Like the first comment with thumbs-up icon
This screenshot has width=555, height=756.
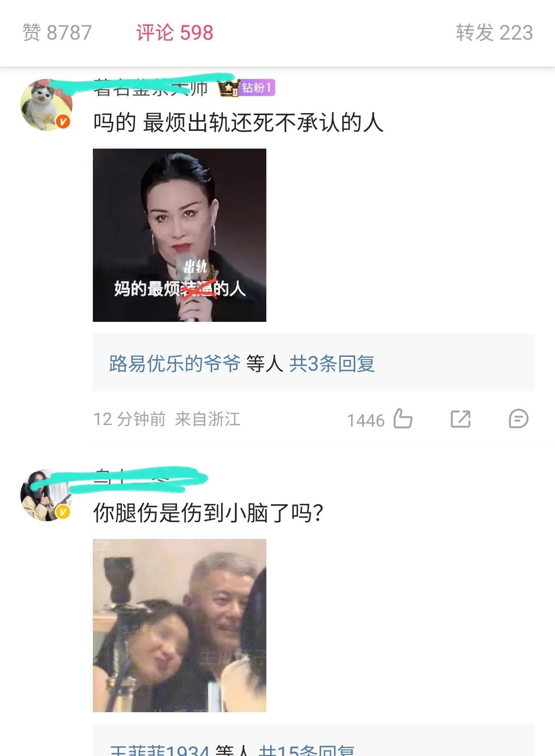403,419
